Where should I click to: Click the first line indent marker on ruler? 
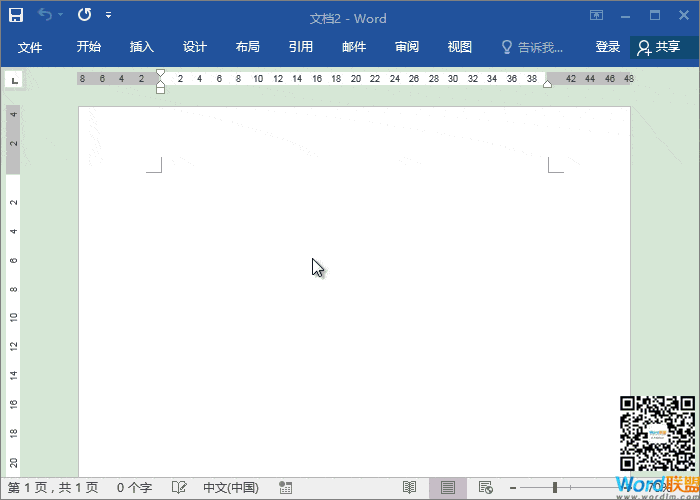[x=160, y=73]
